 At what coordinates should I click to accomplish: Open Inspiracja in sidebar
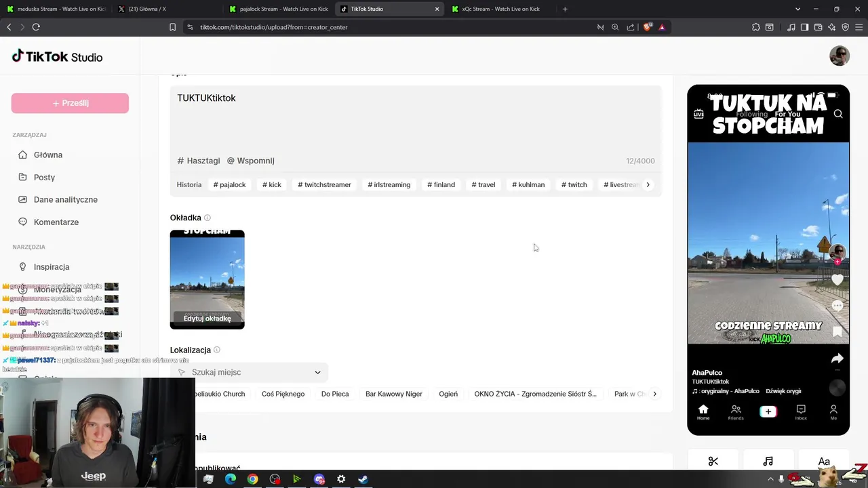pos(52,266)
